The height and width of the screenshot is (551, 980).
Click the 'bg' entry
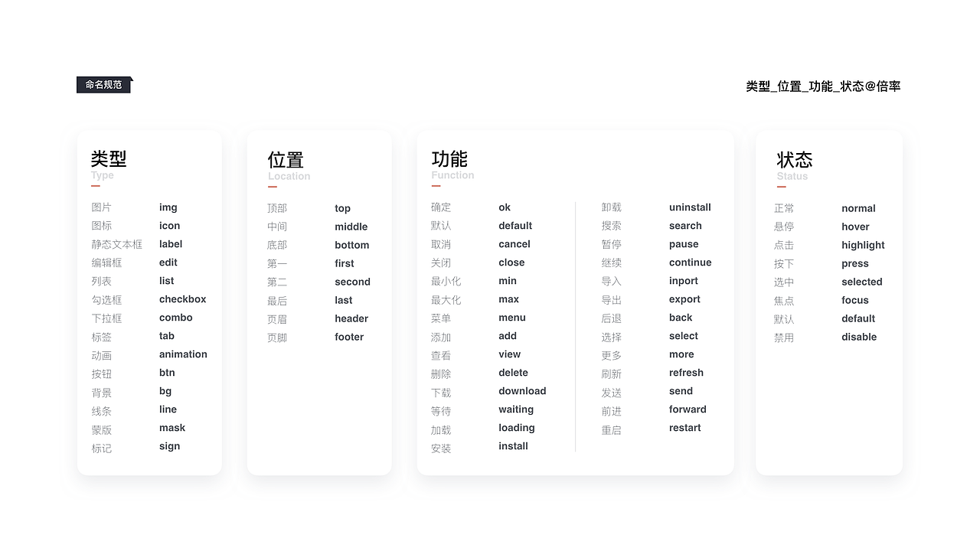click(165, 391)
